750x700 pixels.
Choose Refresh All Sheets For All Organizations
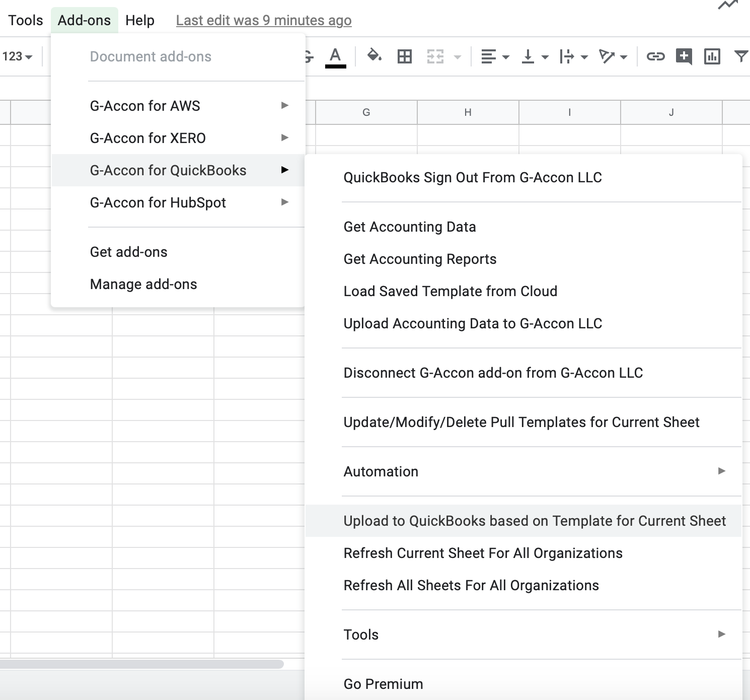(x=523, y=585)
